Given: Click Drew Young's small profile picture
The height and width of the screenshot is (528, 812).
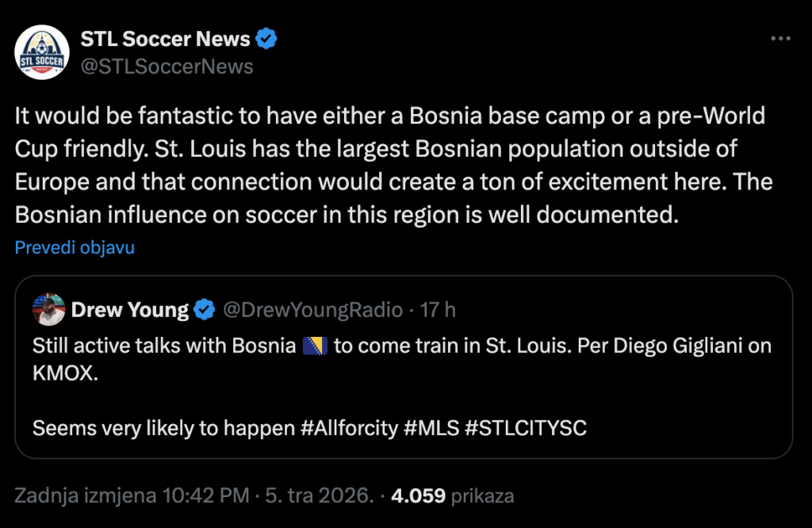Looking at the screenshot, I should tap(48, 309).
